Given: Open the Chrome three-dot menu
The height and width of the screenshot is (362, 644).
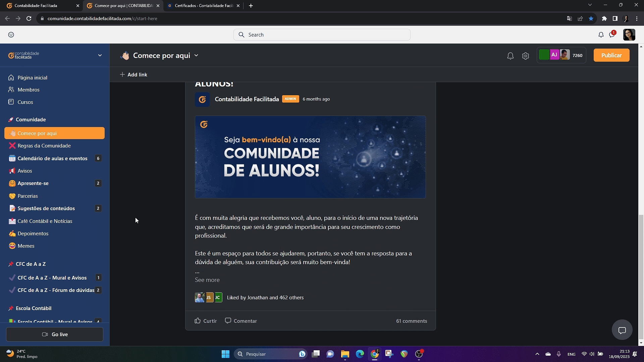Looking at the screenshot, I should click(x=637, y=18).
